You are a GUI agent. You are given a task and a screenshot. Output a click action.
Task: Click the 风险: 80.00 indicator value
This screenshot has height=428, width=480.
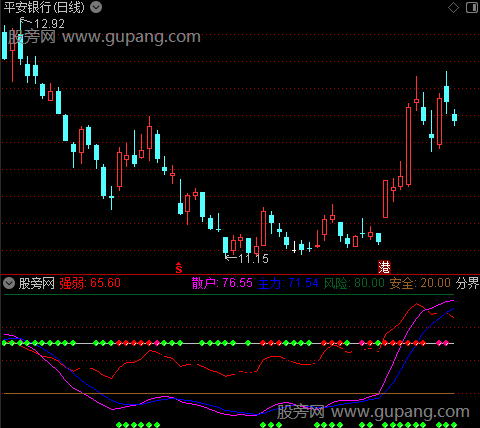354,283
